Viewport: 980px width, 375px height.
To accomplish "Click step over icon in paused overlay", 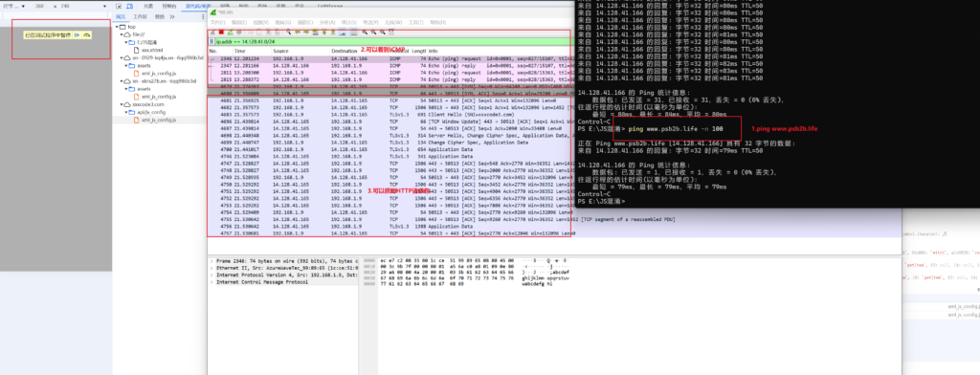I will tap(87, 35).
